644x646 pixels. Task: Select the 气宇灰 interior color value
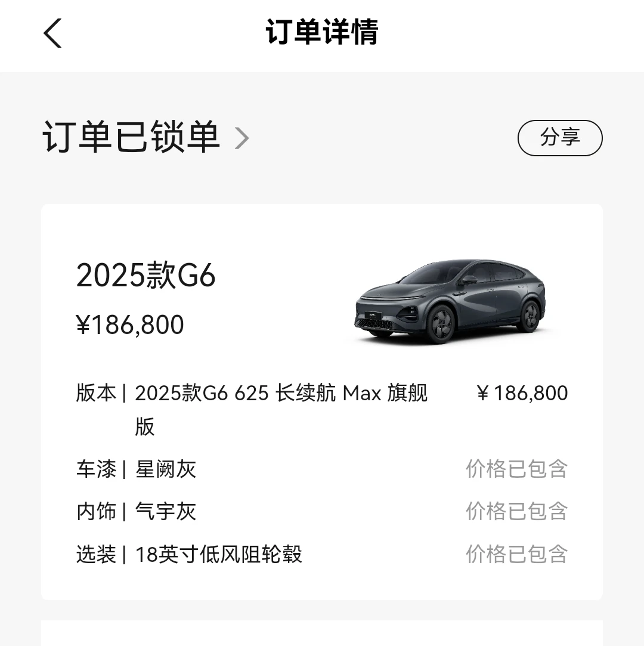[165, 512]
